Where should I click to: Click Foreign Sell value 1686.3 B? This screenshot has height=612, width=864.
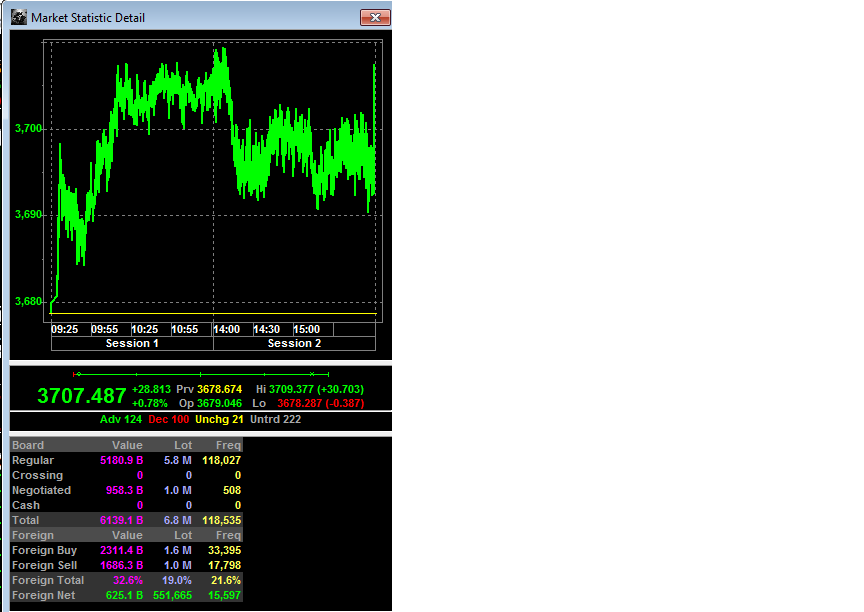(122, 565)
